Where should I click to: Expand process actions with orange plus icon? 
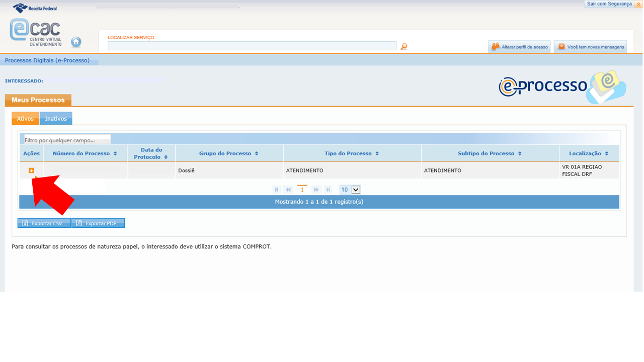pos(31,171)
